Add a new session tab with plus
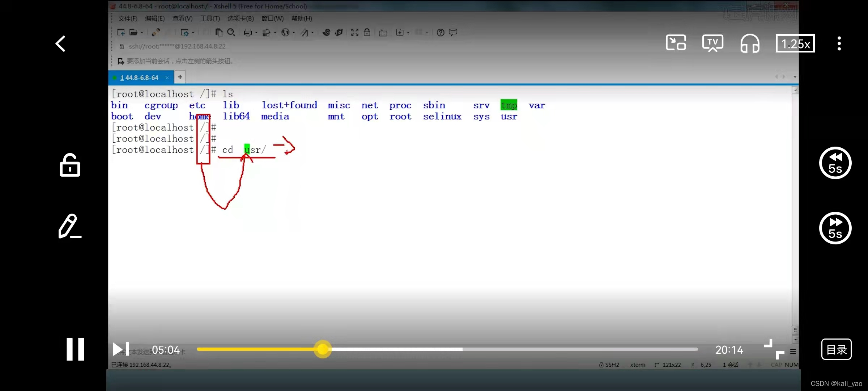The image size is (868, 391). click(180, 77)
